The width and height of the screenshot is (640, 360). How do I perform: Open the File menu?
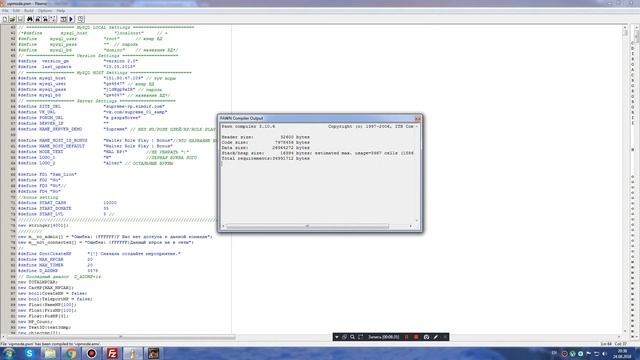(5, 11)
